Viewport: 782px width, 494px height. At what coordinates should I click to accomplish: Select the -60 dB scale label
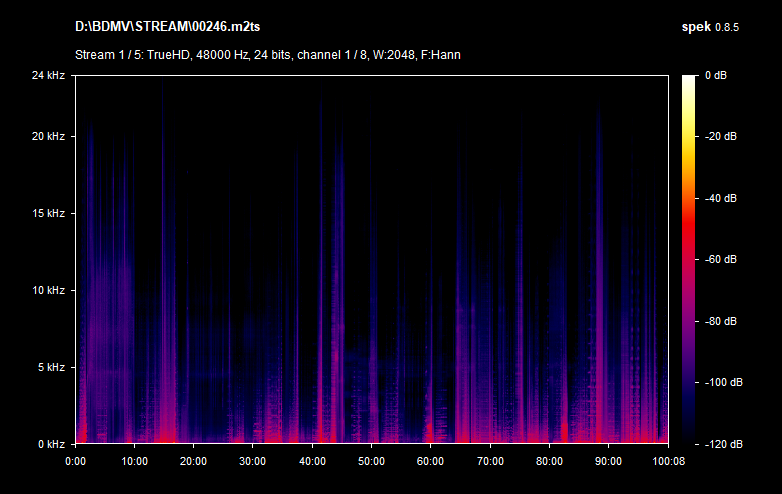click(720, 259)
